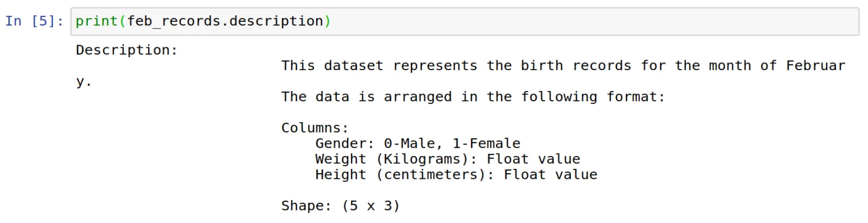This screenshot has height=223, width=868.
Task: Place cursor at the closing green parenthesis
Action: 328,21
